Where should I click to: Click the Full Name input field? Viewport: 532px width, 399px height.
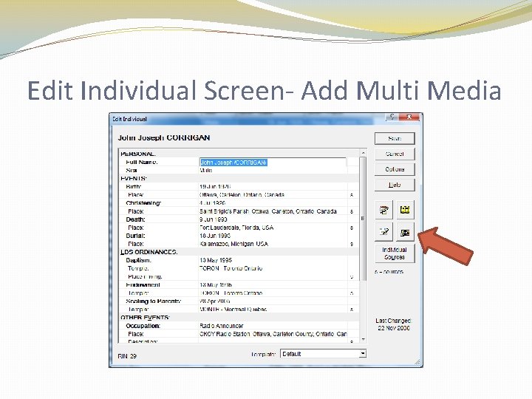[x=273, y=163]
